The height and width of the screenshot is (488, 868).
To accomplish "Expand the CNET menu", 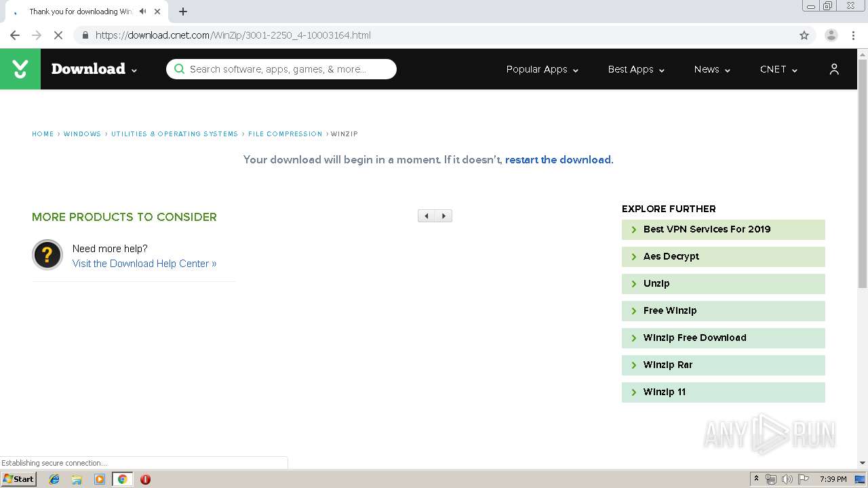I will (x=778, y=69).
